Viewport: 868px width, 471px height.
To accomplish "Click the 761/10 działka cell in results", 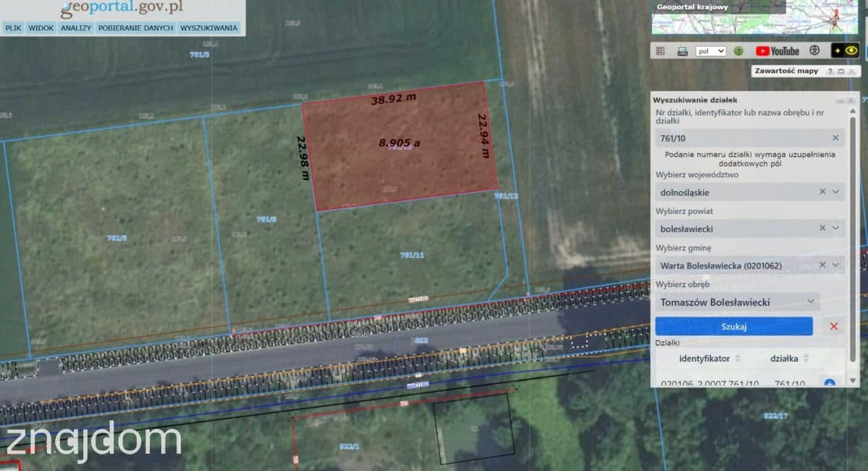I will 788,383.
